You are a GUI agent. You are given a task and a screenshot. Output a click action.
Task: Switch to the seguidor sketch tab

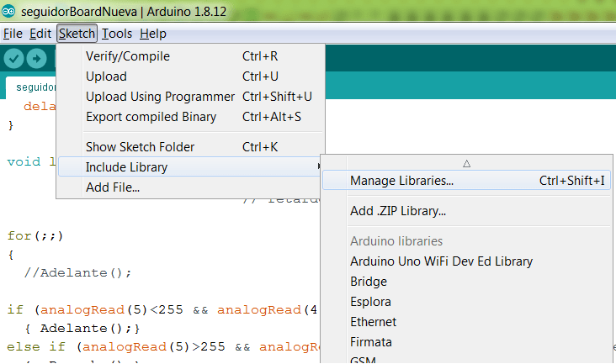pyautogui.click(x=31, y=87)
